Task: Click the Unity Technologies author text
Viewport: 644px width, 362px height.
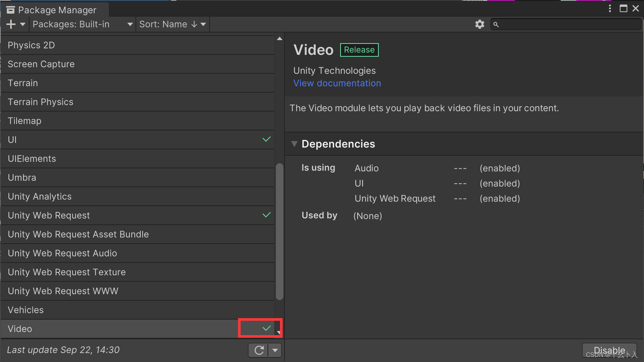Action: [334, 71]
